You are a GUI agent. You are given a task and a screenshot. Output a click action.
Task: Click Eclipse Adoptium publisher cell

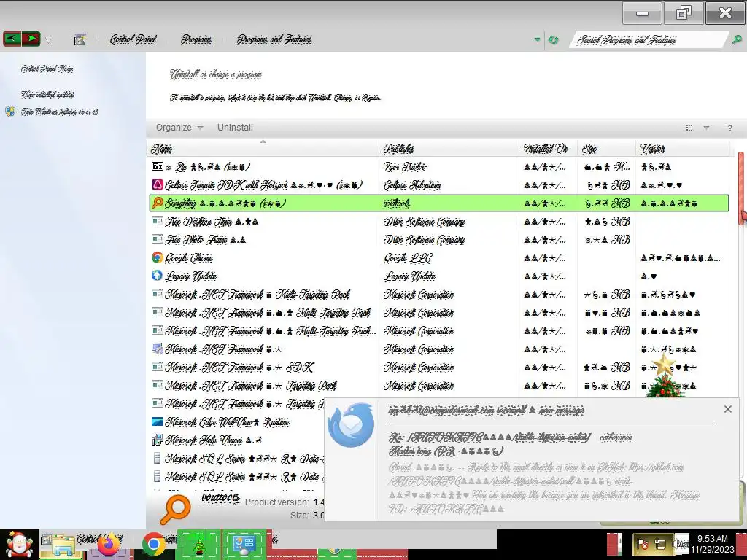413,184
